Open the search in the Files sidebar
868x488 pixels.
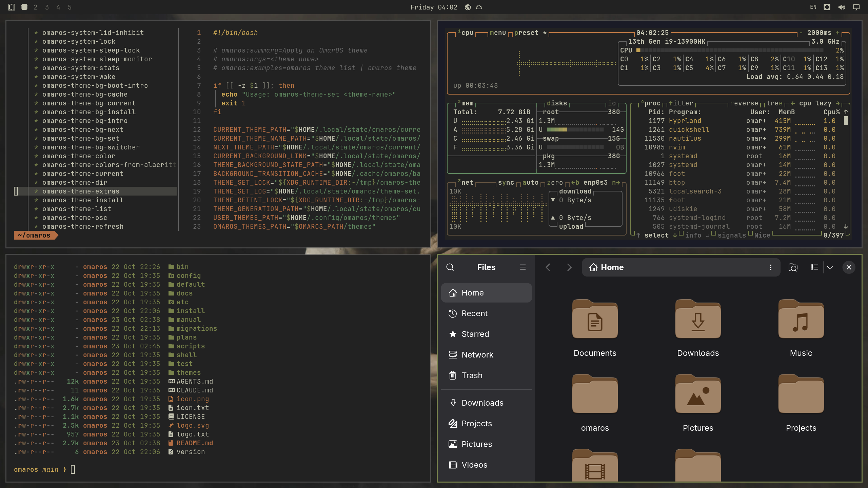click(450, 267)
